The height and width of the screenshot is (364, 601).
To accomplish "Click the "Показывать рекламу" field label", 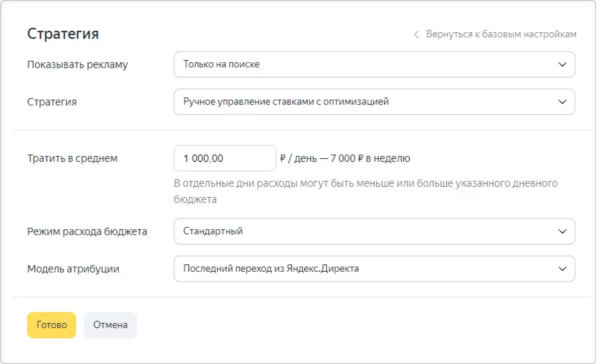I will [x=77, y=65].
